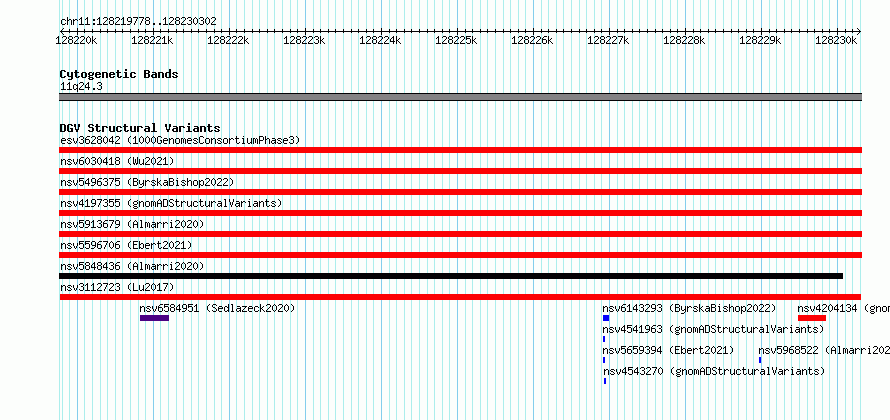The image size is (890, 420).
Task: Click the esv3628042 1000GenomesConsortiumPhase3 variant label
Action: pyautogui.click(x=180, y=140)
